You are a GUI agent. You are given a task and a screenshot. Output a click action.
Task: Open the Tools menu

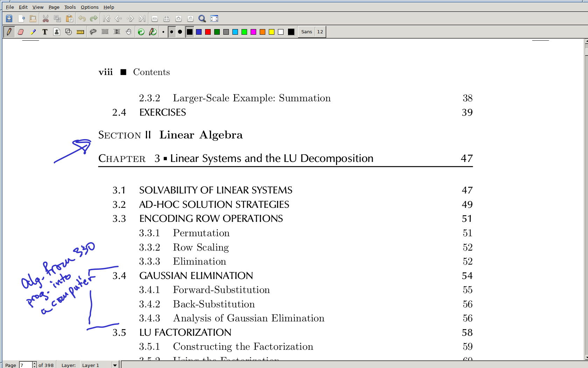(x=70, y=7)
